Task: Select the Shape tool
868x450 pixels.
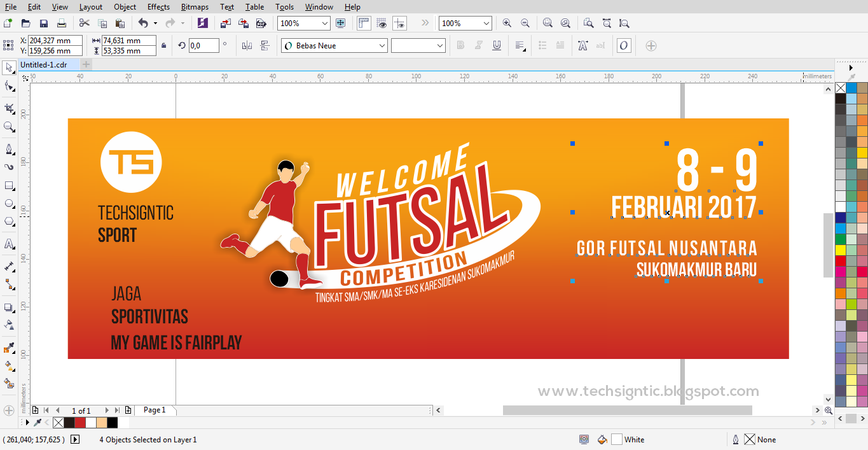Action: [x=9, y=85]
